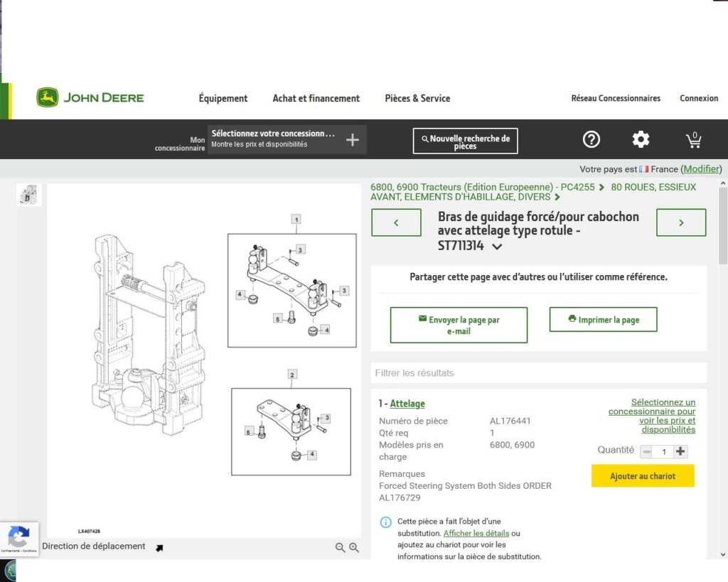Open the shopping cart icon
The height and width of the screenshot is (582, 728).
694,140
